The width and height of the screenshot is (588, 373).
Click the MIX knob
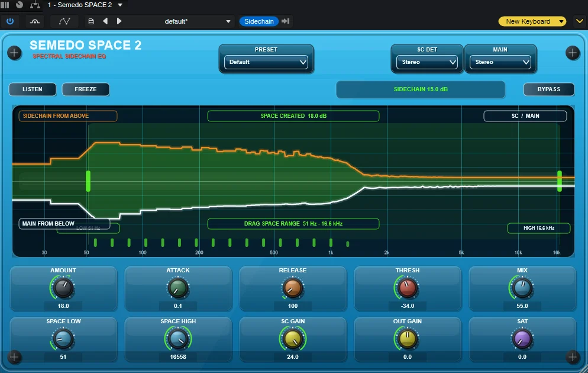[522, 288]
